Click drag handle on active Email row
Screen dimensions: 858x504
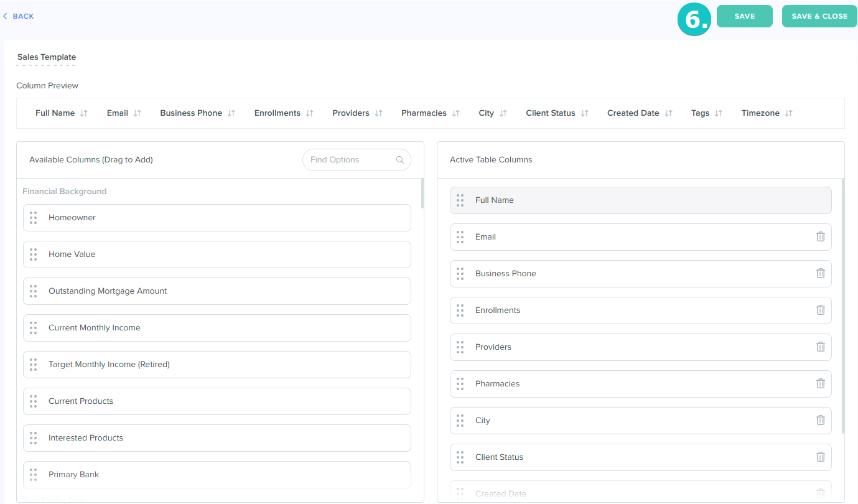pos(460,237)
